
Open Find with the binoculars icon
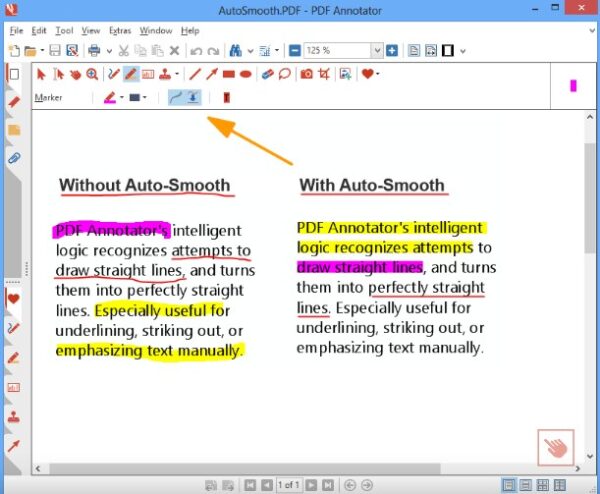(235, 51)
